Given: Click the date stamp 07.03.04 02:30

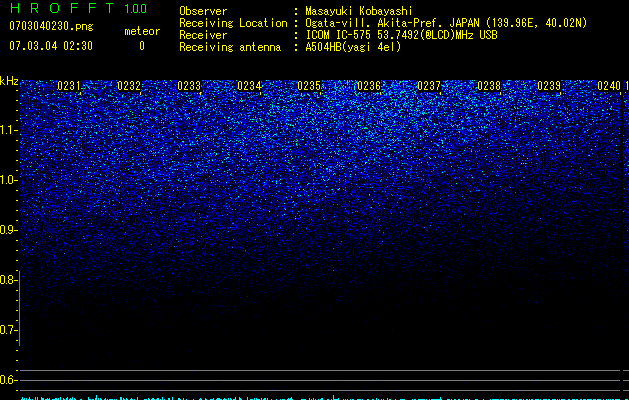Looking at the screenshot, I should (51, 46).
